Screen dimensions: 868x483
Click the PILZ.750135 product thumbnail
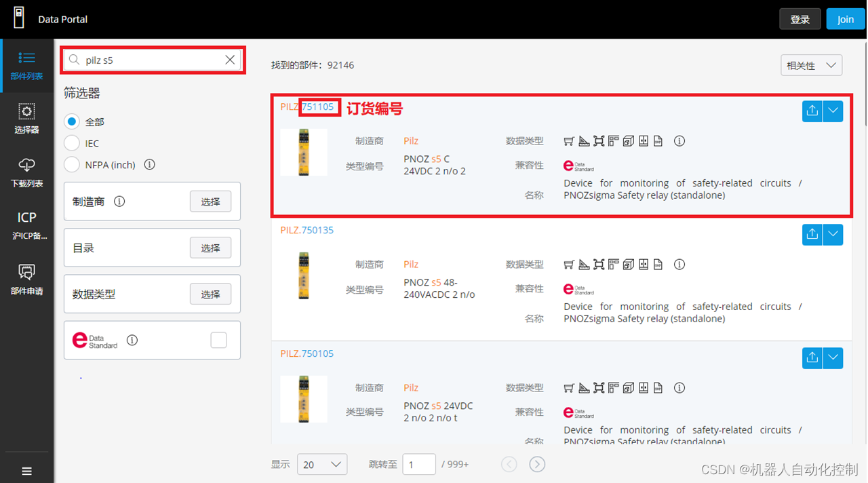click(x=304, y=276)
